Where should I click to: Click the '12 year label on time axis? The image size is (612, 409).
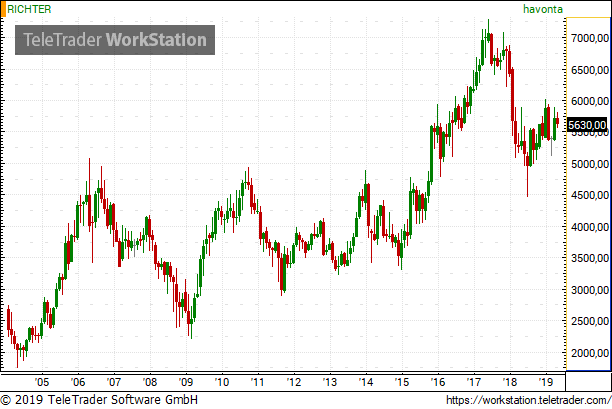click(x=294, y=382)
